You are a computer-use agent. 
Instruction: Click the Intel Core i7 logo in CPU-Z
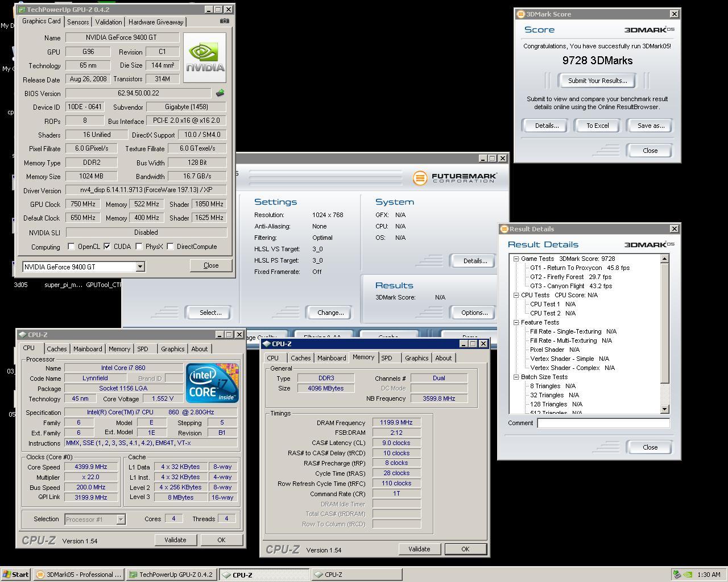pyautogui.click(x=212, y=383)
